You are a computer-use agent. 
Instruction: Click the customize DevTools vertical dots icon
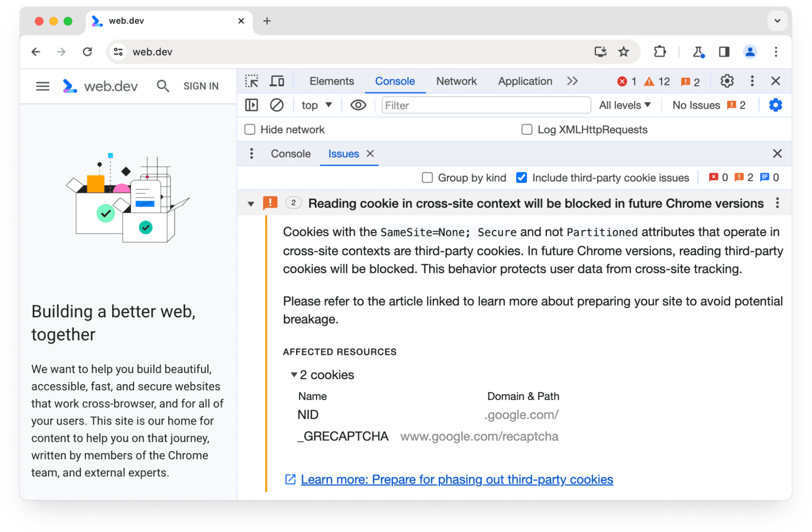click(x=752, y=81)
